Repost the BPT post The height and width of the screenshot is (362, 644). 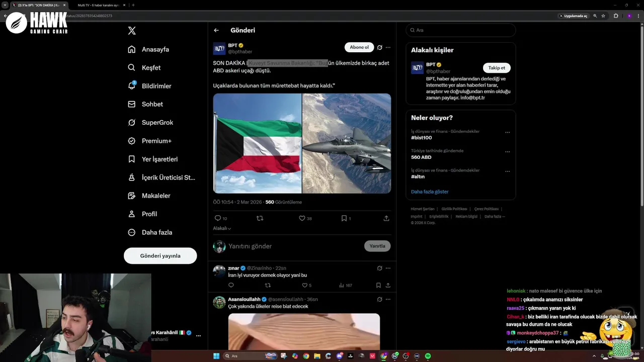pyautogui.click(x=260, y=218)
